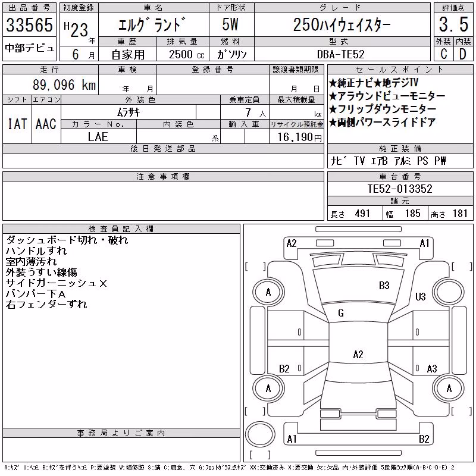
Task: Click sales point ★両側パワースライドドア
Action: [382, 123]
